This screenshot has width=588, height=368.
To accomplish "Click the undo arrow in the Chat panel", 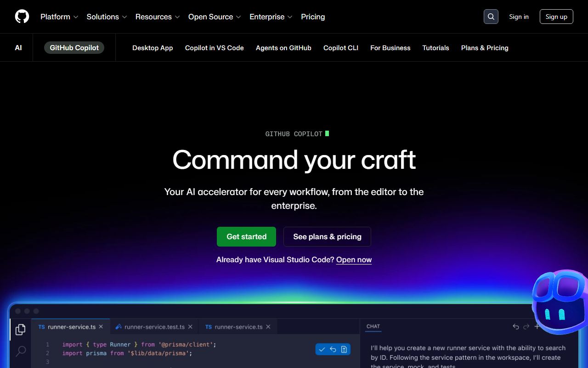I will click(516, 327).
